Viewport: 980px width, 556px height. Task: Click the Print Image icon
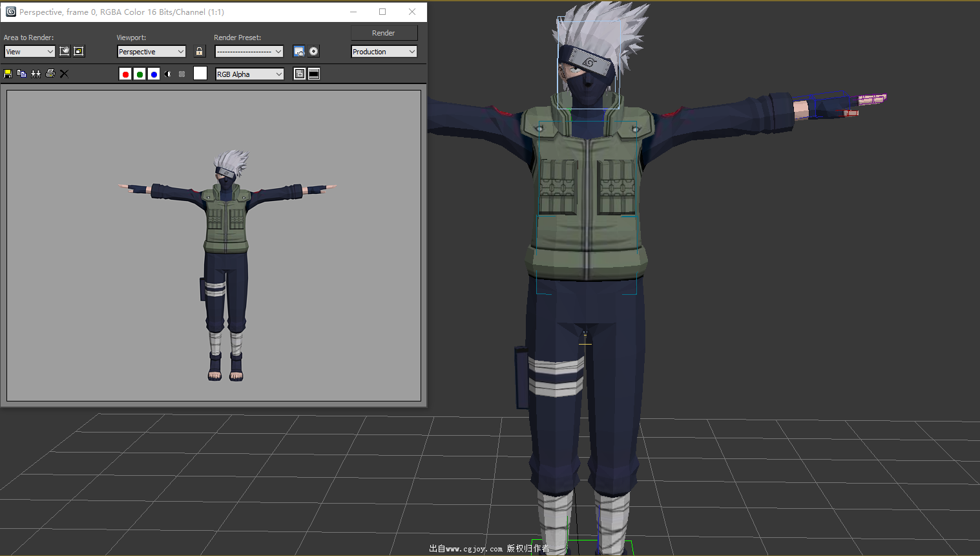pyautogui.click(x=50, y=74)
